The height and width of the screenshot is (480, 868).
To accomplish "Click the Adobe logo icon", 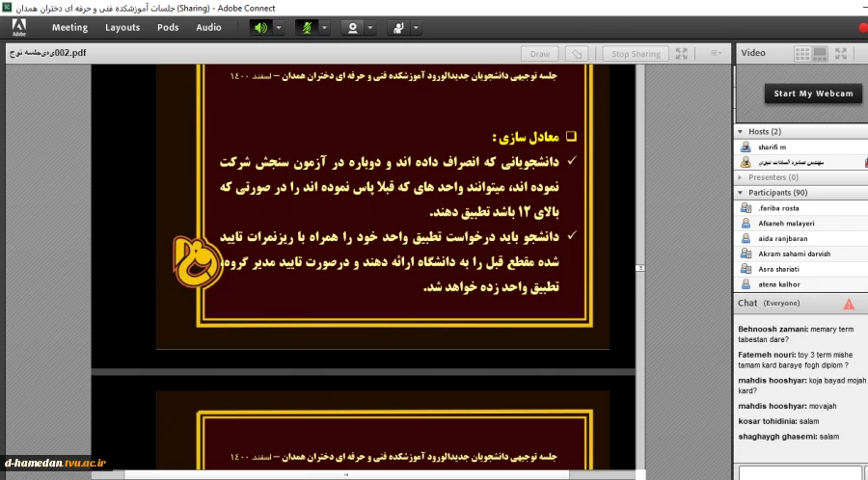I will [x=19, y=27].
